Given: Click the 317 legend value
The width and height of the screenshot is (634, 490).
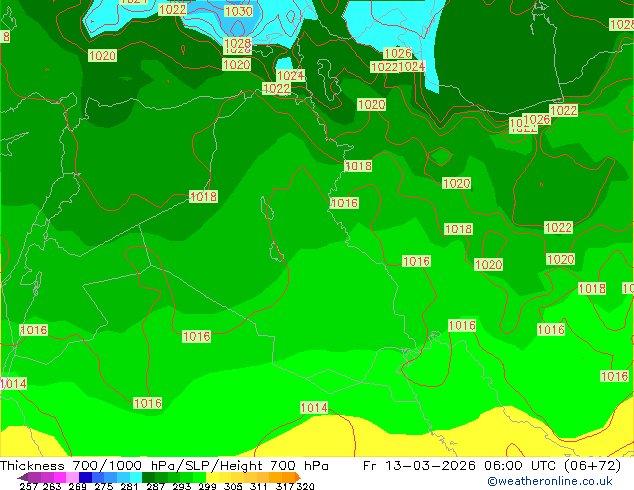Looking at the screenshot, I should click(285, 486).
